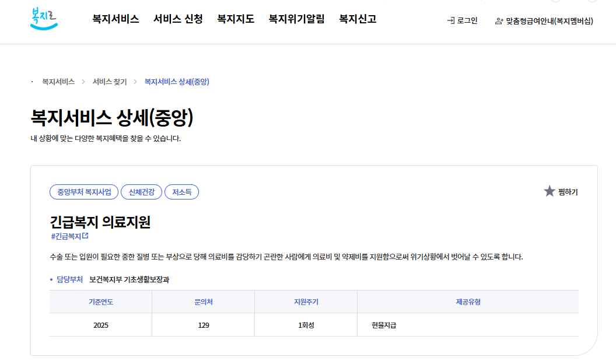616x364 pixels.
Task: Click the 로그인 link
Action: point(463,21)
